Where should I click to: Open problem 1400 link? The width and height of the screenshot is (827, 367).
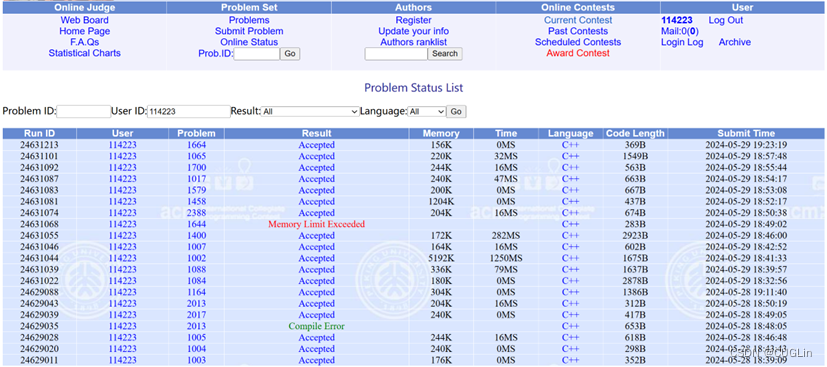[x=196, y=236]
